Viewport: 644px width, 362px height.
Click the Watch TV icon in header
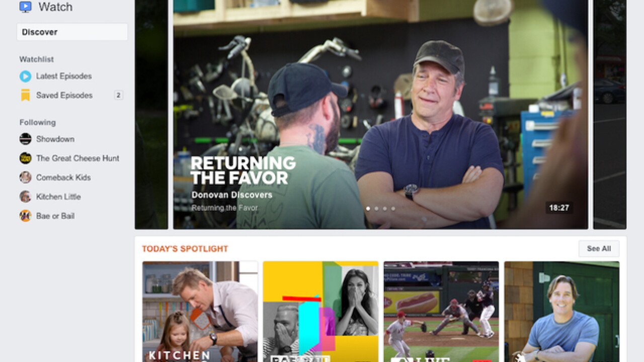click(x=26, y=7)
